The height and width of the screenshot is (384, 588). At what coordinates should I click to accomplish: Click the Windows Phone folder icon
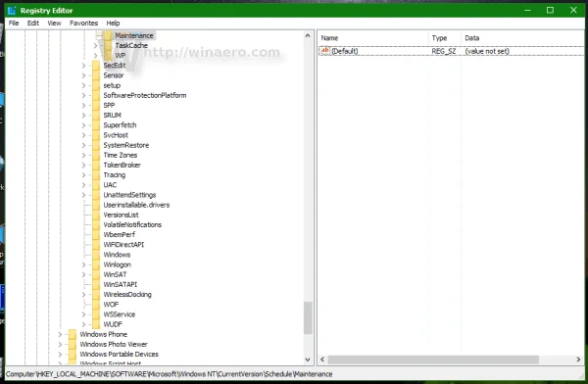(73, 334)
